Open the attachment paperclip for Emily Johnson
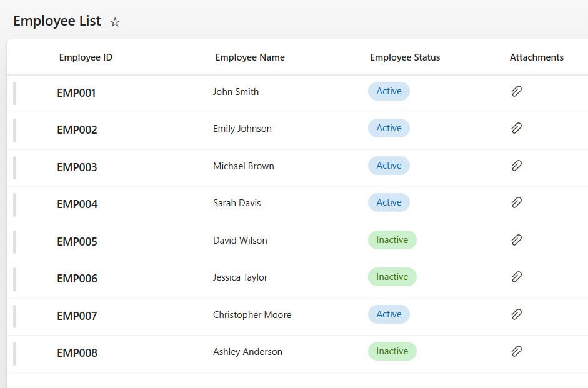 pos(516,128)
